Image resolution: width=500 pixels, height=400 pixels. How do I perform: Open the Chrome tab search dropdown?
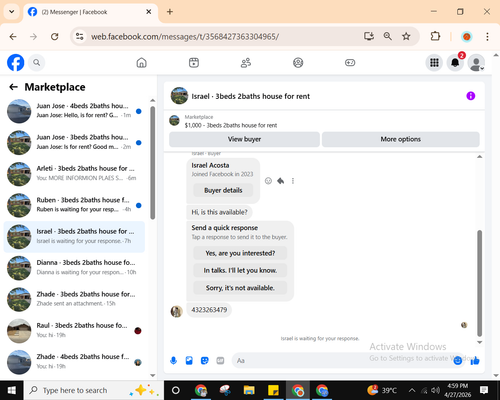12,12
